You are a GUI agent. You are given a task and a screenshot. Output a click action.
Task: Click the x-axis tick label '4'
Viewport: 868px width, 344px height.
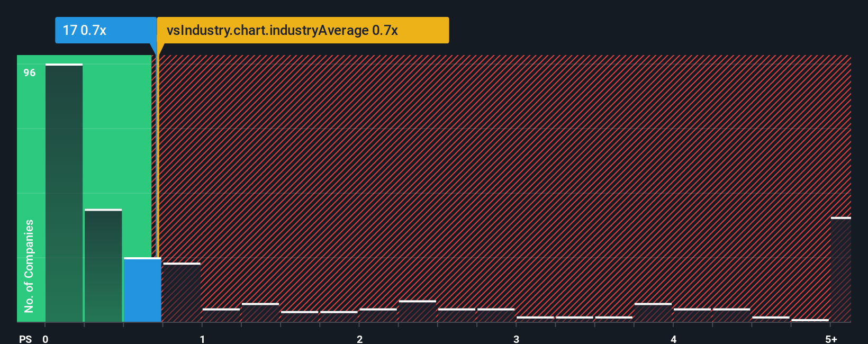point(673,339)
